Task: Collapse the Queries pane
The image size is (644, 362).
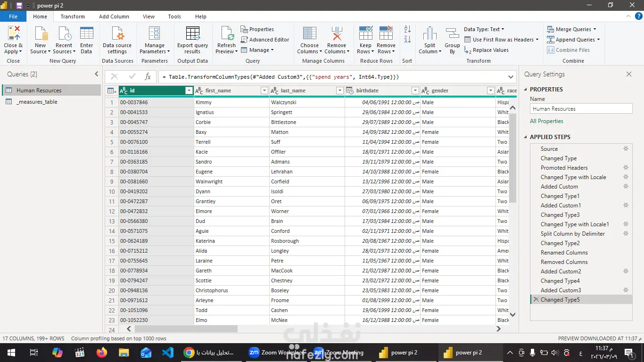Action: [97, 74]
